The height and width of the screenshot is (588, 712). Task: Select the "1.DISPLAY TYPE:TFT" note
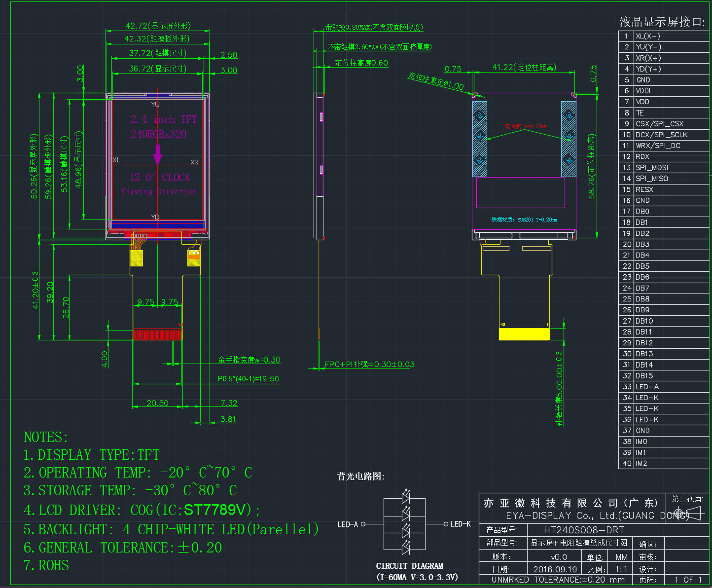pos(91,455)
